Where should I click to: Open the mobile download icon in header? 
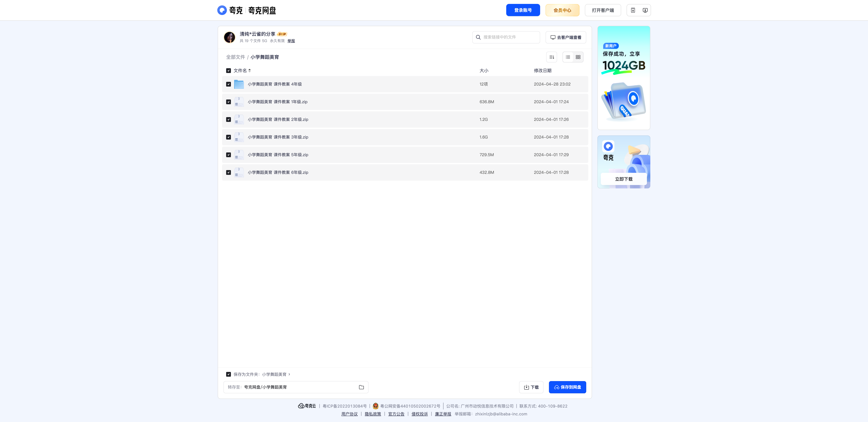click(633, 10)
